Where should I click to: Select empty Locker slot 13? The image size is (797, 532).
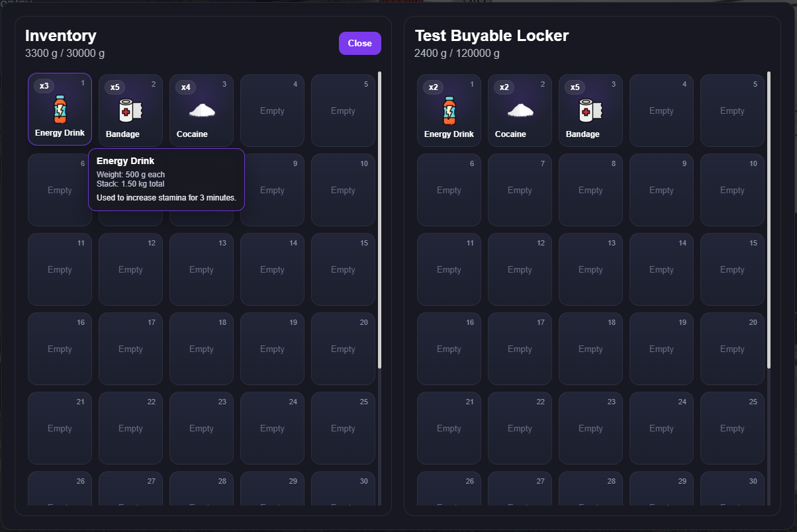[590, 269]
